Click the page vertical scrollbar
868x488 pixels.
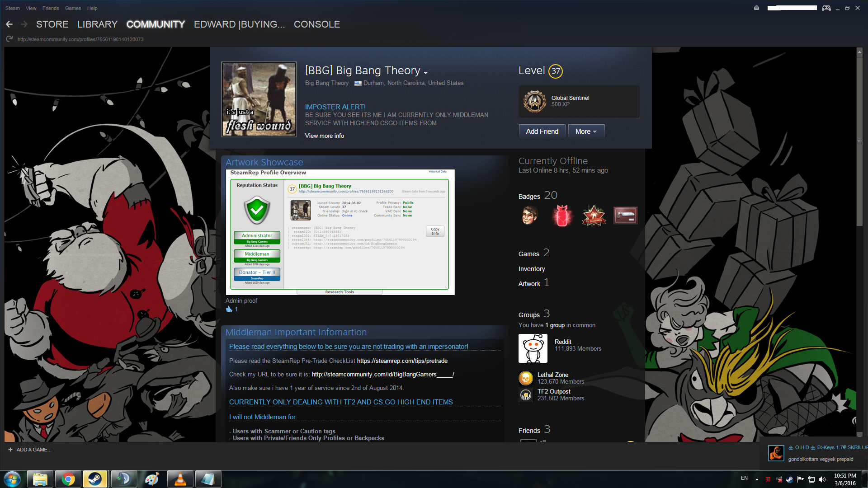point(859,142)
